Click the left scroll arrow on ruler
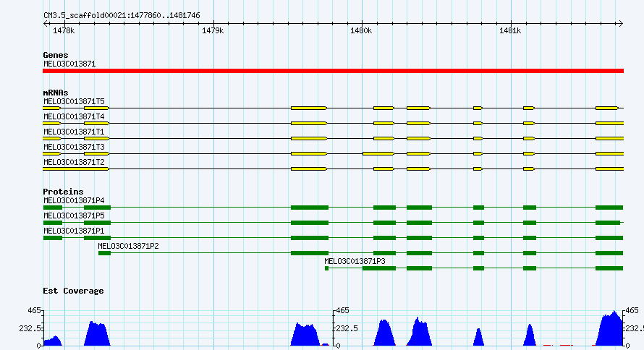644x350 pixels. tap(45, 24)
